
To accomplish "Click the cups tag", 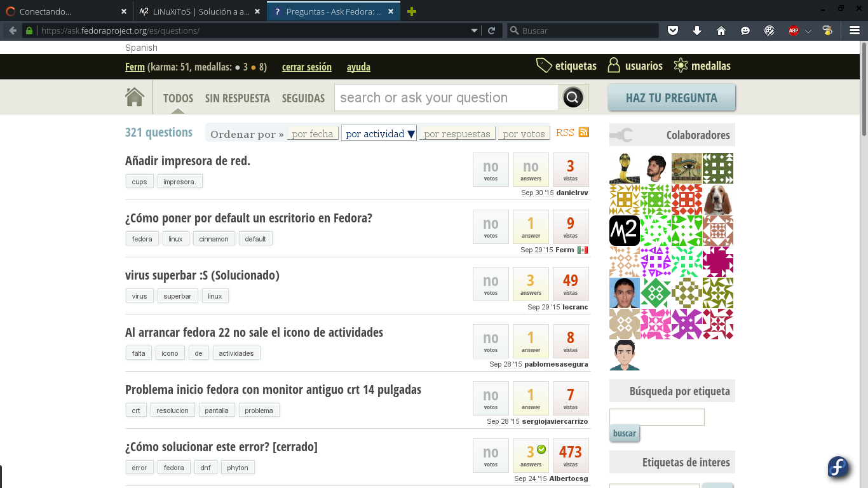I will [139, 182].
